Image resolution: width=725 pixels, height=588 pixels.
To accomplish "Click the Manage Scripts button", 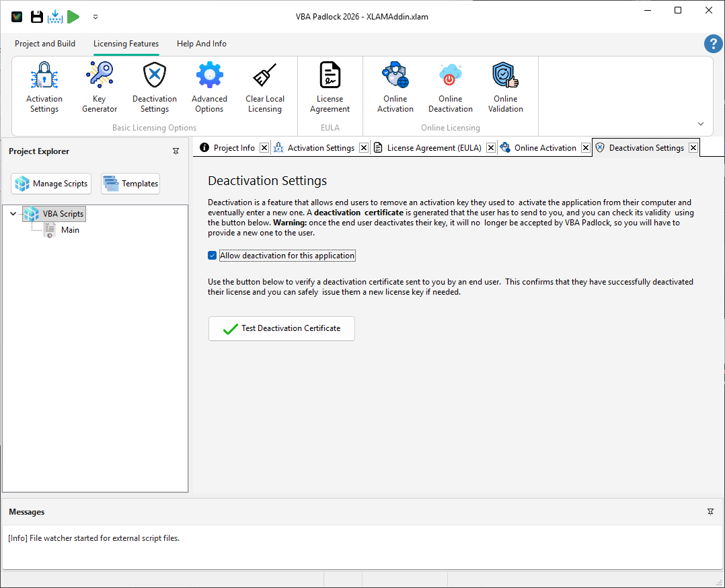I will (x=50, y=183).
